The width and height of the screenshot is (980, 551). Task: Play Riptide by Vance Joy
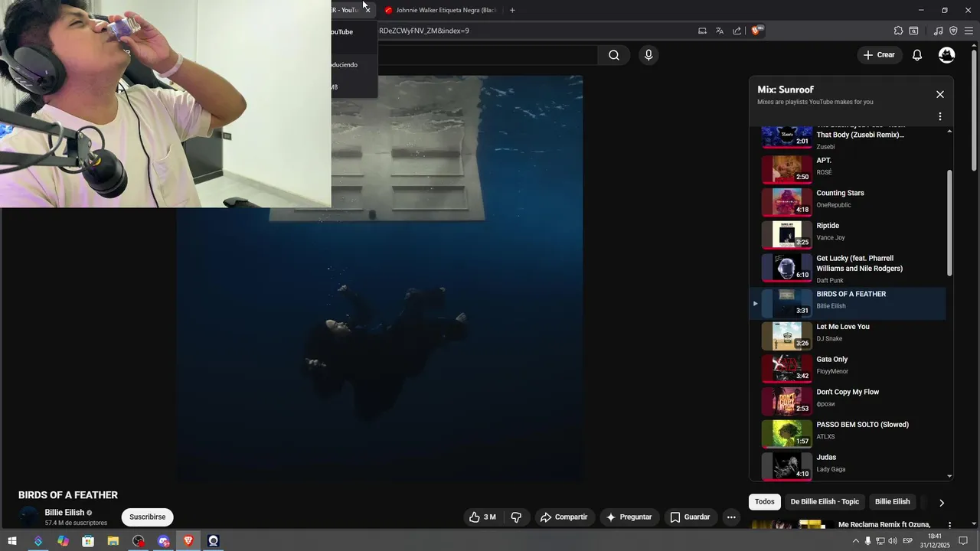pyautogui.click(x=848, y=234)
